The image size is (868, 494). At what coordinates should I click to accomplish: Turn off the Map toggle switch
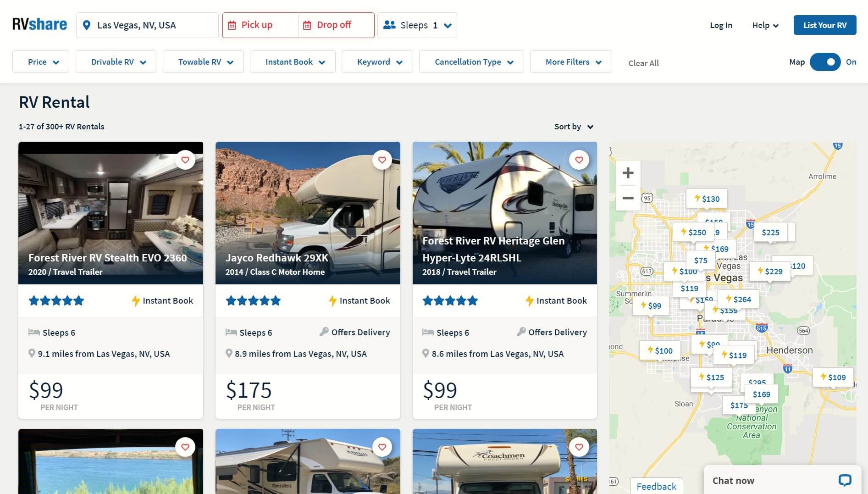point(825,62)
